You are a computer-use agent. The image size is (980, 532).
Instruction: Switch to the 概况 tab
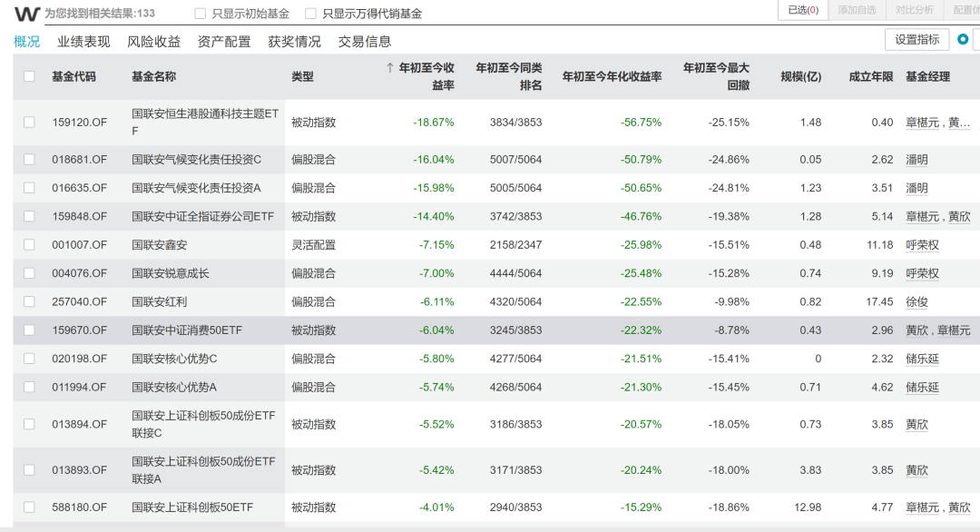(x=27, y=41)
